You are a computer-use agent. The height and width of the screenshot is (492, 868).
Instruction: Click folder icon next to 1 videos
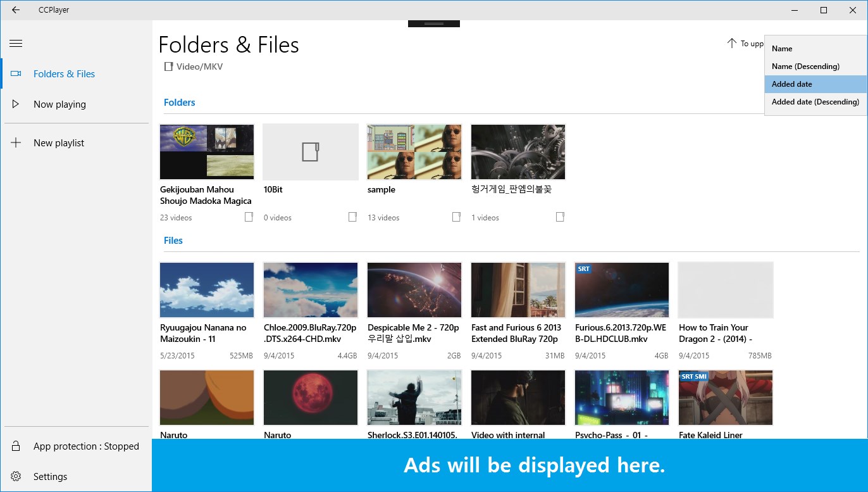pos(560,217)
